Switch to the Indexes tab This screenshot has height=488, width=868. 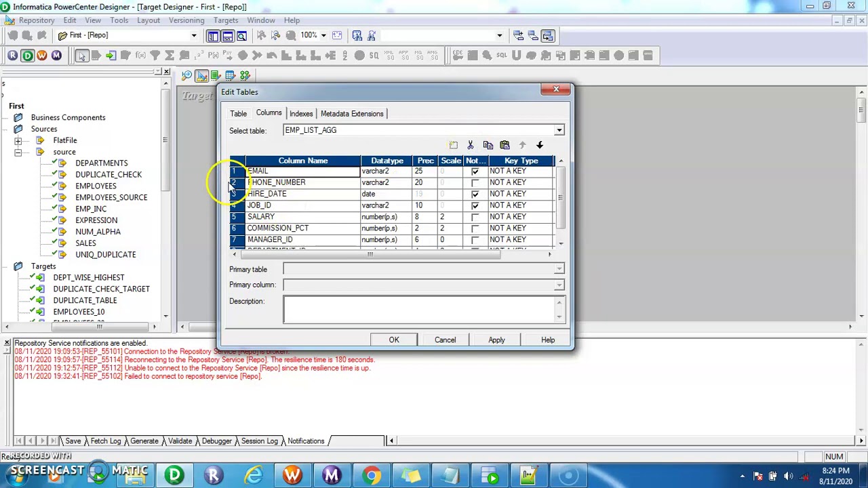coord(301,114)
